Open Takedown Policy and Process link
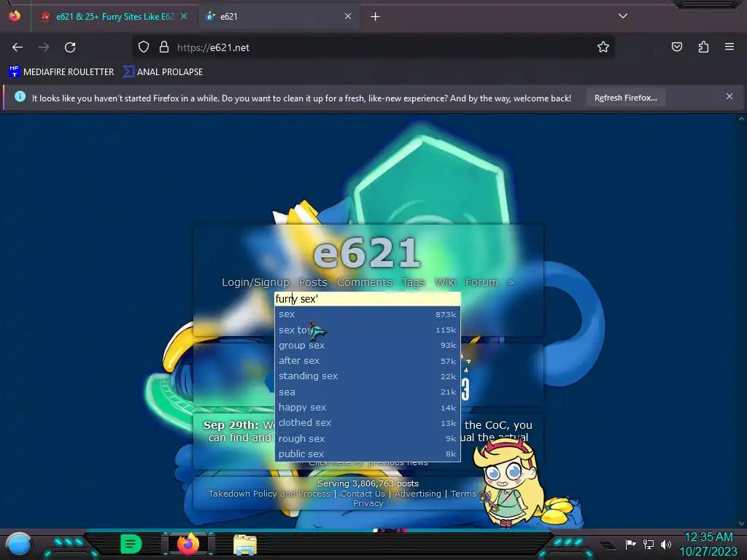Image resolution: width=747 pixels, height=560 pixels. (x=269, y=494)
